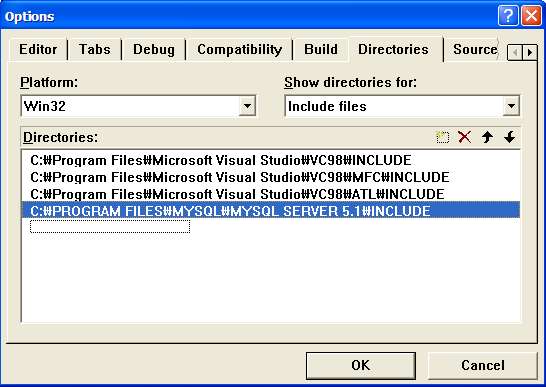This screenshot has height=387, width=546.
Task: Confirm with the OK button
Action: click(361, 365)
